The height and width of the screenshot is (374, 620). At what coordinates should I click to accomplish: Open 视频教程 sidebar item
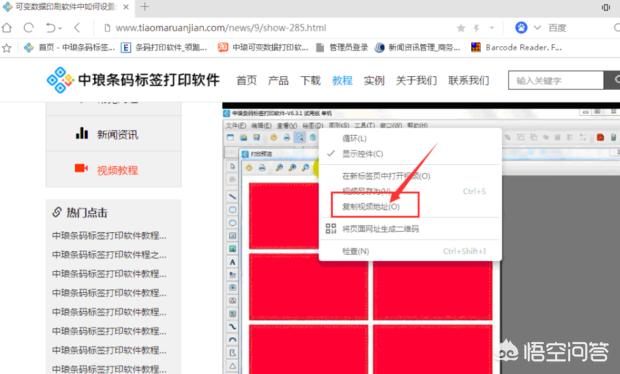(113, 170)
